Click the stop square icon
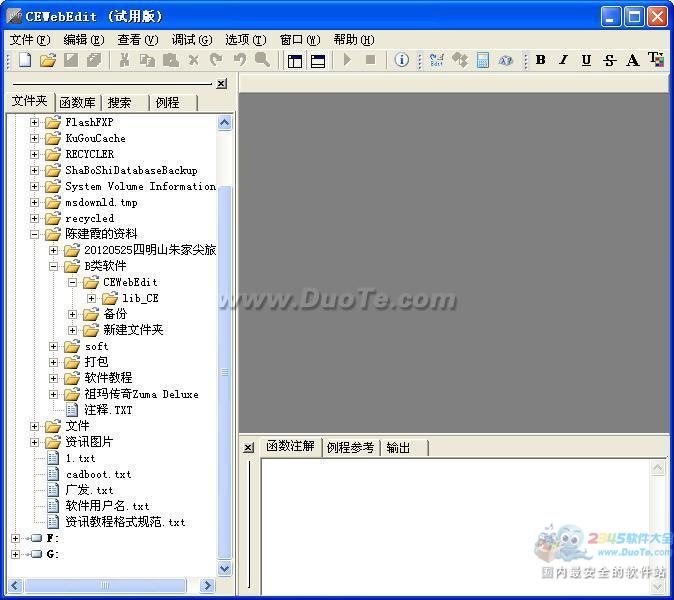This screenshot has height=600, width=674. [370, 60]
